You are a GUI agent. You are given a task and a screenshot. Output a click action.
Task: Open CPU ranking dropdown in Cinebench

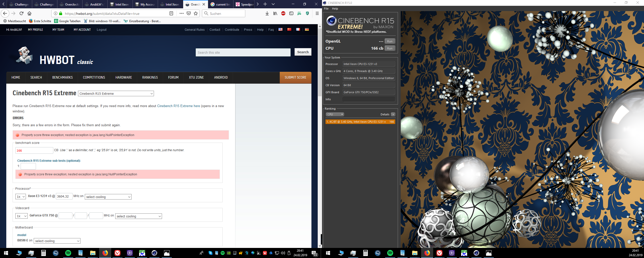[335, 114]
